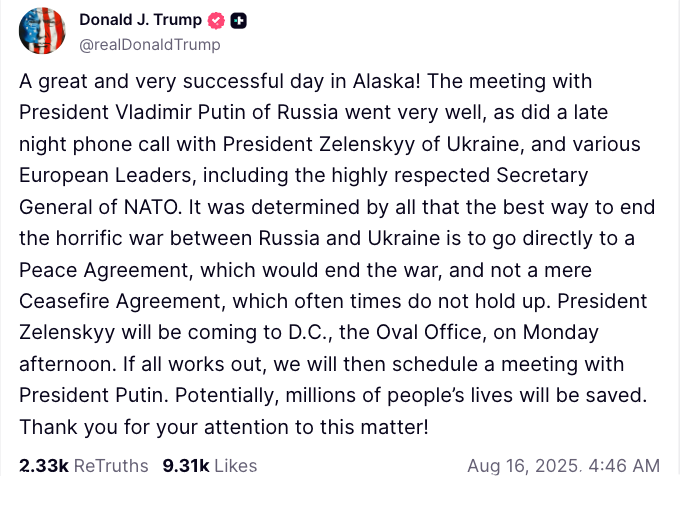Open the @realDonaldTrump handle link
The image size is (680, 506).
pos(149,45)
